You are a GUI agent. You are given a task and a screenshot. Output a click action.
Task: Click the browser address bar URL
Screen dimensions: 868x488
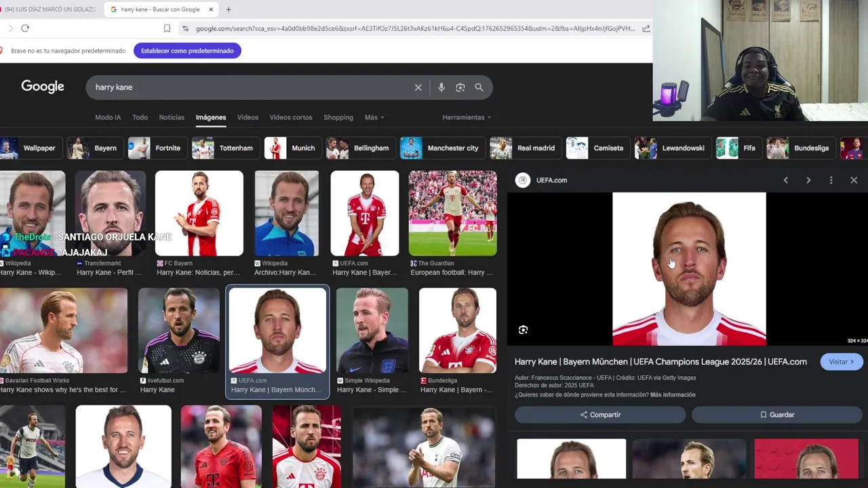click(415, 28)
